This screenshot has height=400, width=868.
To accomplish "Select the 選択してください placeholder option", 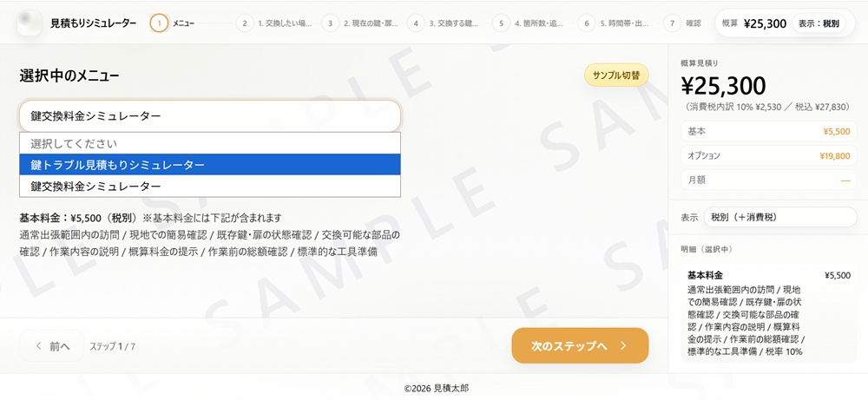I will (x=209, y=143).
